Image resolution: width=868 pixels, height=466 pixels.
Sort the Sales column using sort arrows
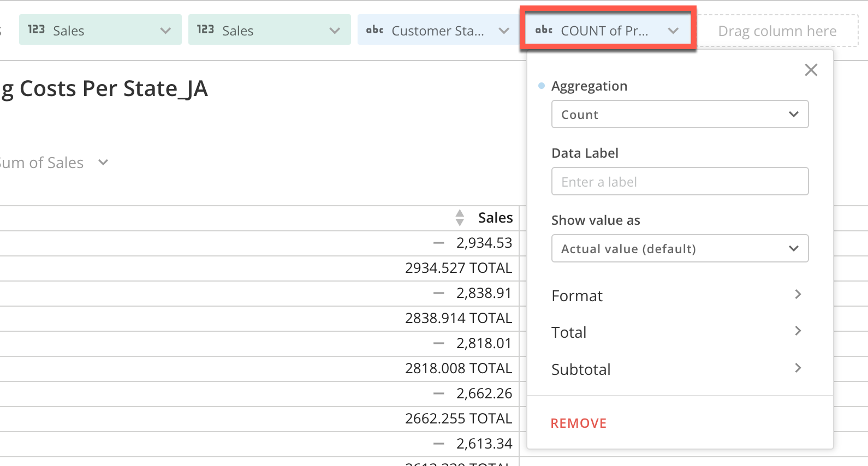[460, 218]
